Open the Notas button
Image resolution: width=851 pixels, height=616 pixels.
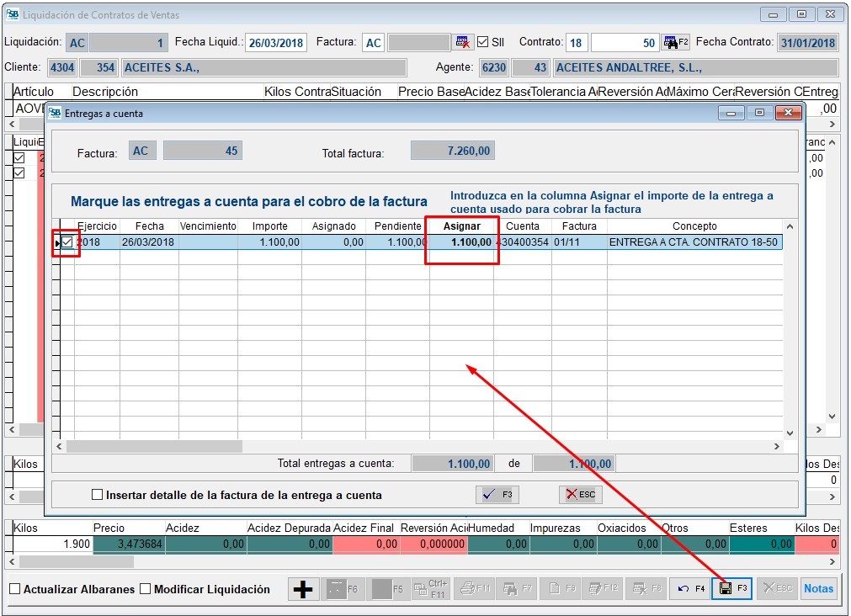(818, 588)
